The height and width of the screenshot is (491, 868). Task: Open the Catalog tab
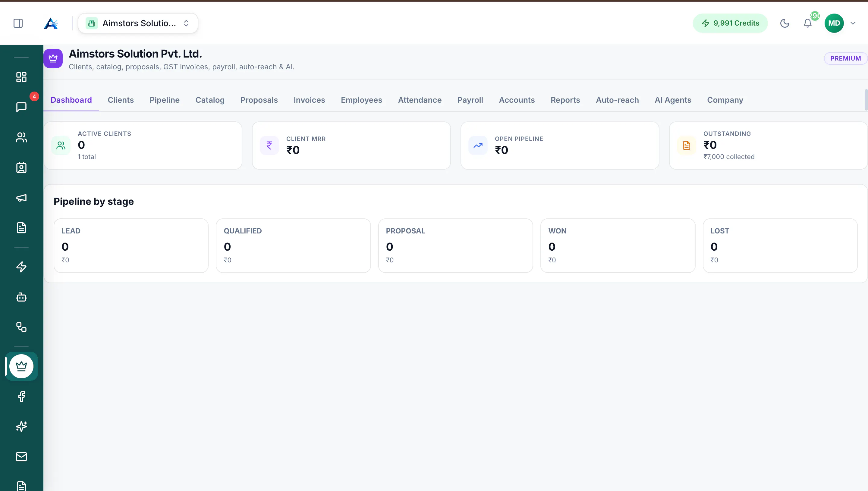coord(210,100)
